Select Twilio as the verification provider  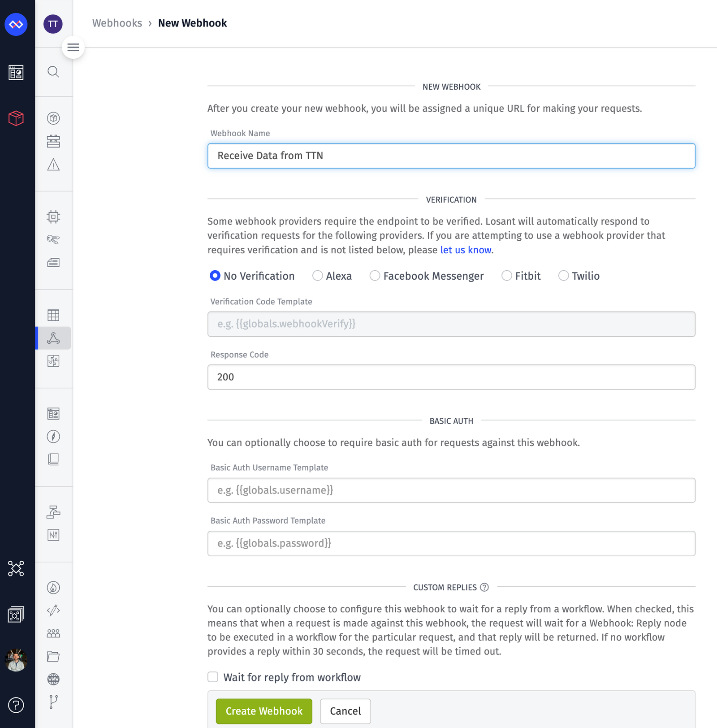(564, 276)
